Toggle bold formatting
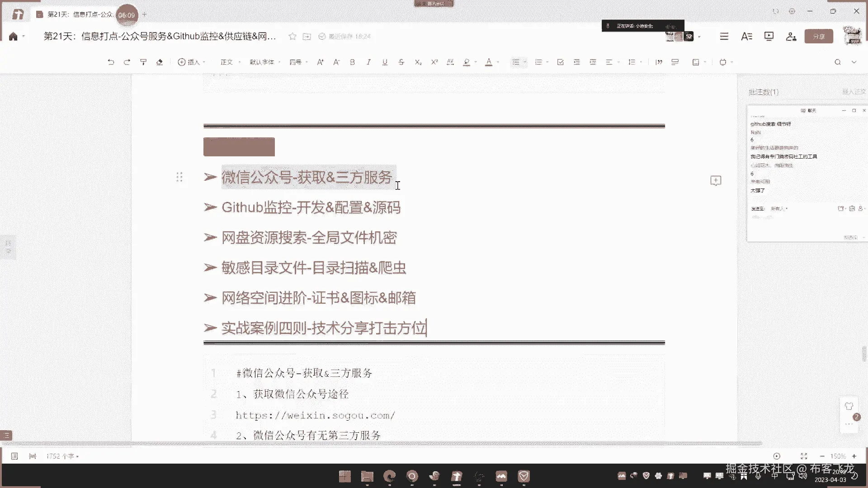 pos(352,62)
